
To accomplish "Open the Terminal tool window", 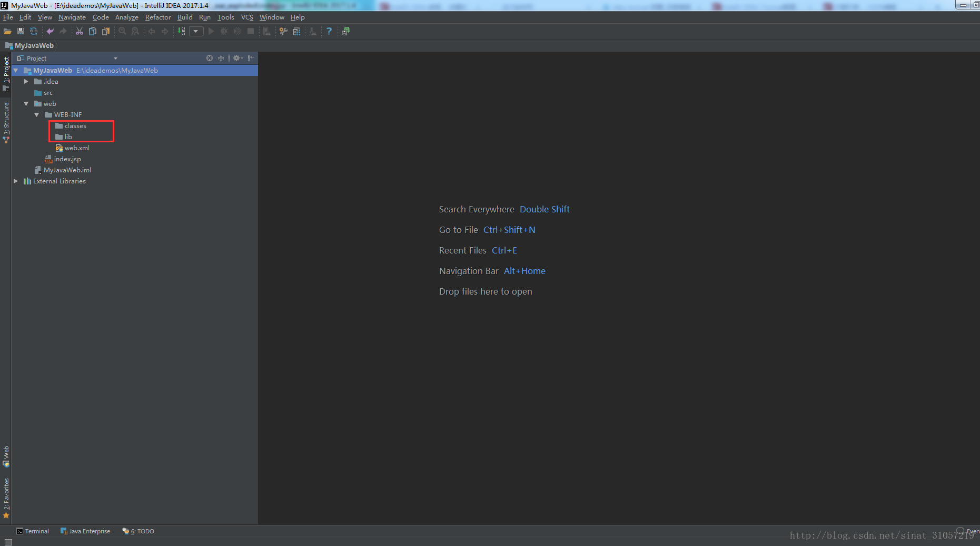I will pyautogui.click(x=33, y=531).
